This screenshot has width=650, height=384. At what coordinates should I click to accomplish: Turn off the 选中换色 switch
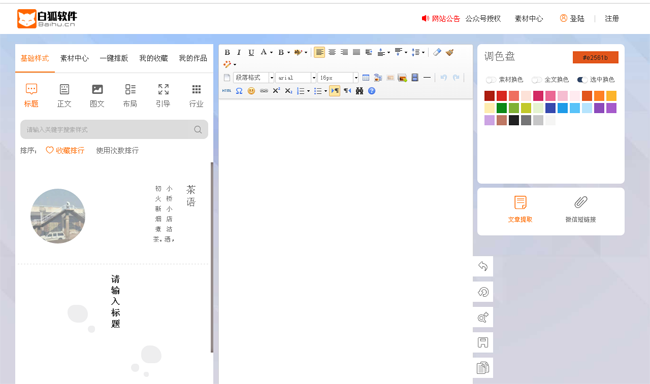click(x=582, y=80)
